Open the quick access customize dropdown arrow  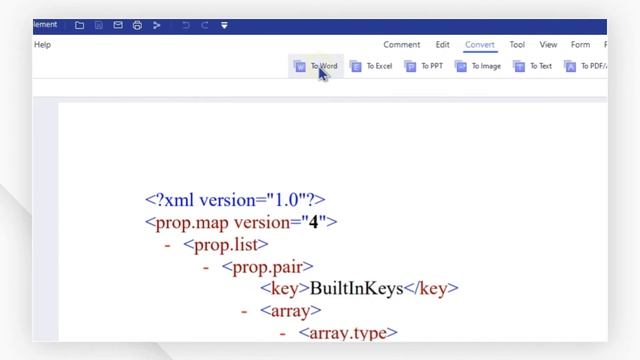tap(224, 25)
